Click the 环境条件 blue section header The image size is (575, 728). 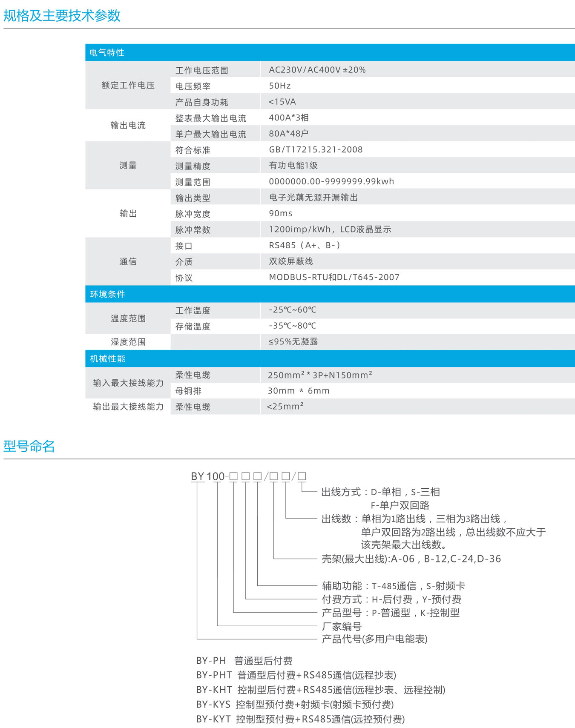107,294
